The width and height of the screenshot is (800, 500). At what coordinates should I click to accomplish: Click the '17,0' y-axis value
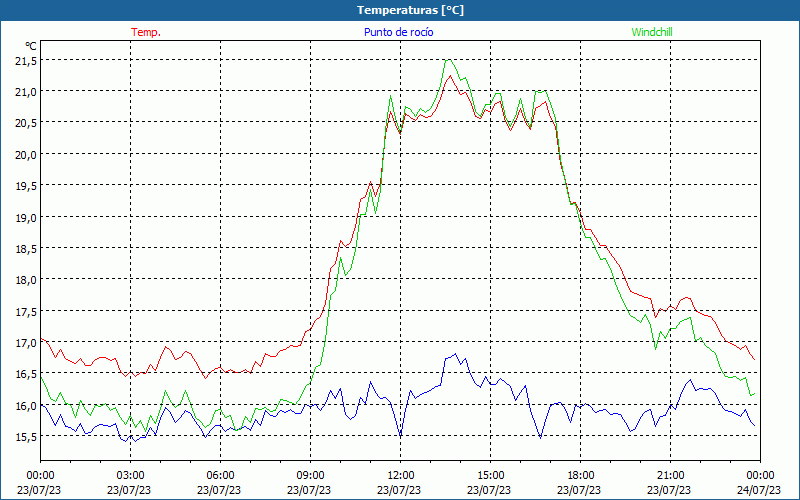[27, 343]
